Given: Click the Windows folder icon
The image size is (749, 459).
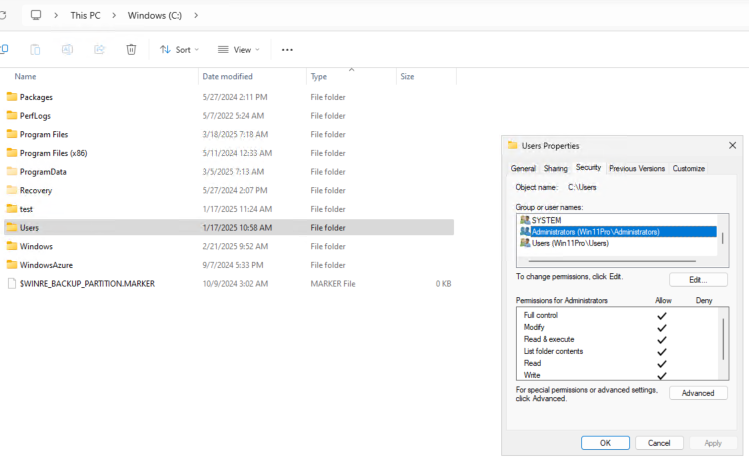Looking at the screenshot, I should click(x=12, y=246).
